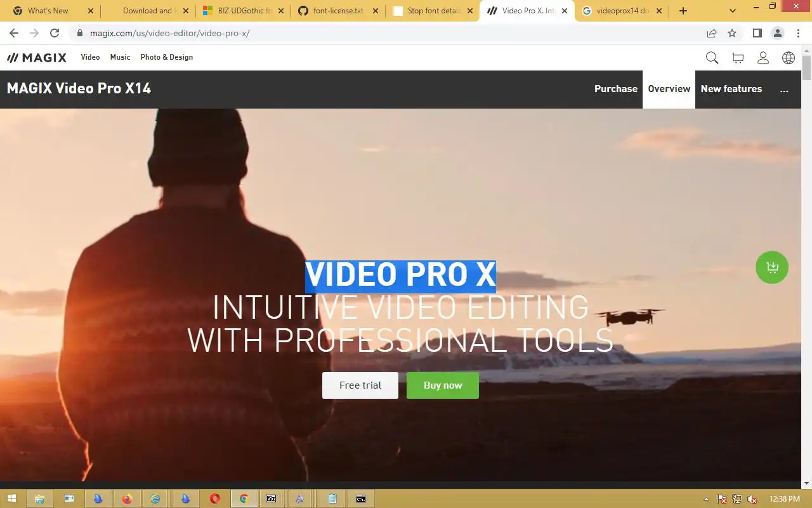Open File Explorer from the taskbar
812x508 pixels.
39,498
